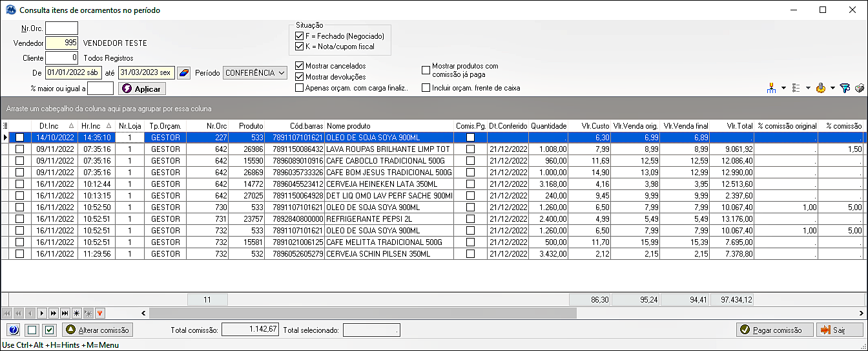Open the grouping tree icon dropdown arrow

pyautogui.click(x=783, y=88)
